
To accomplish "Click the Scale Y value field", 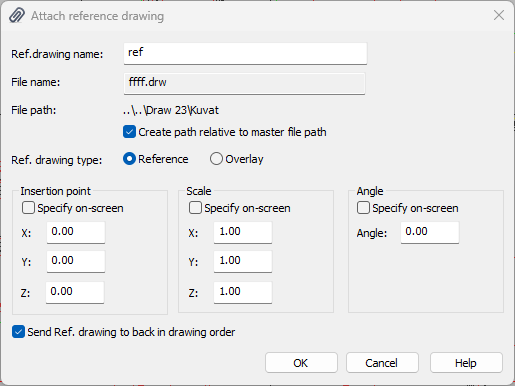I will [243, 261].
